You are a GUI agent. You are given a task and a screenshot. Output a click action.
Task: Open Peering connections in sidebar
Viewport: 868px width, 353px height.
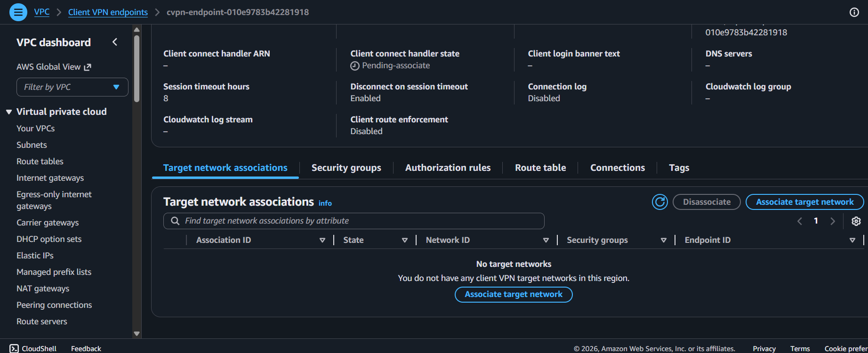pos(54,305)
